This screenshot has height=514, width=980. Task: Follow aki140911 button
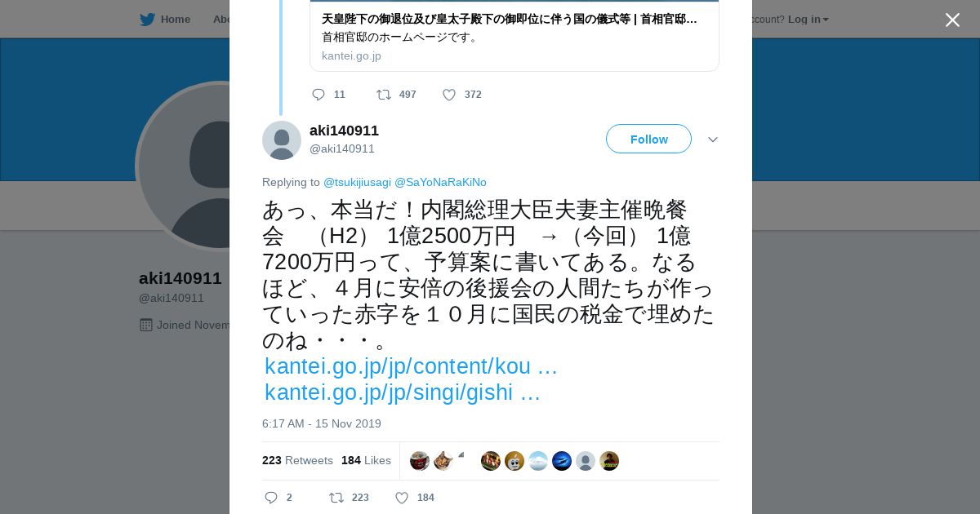point(648,139)
